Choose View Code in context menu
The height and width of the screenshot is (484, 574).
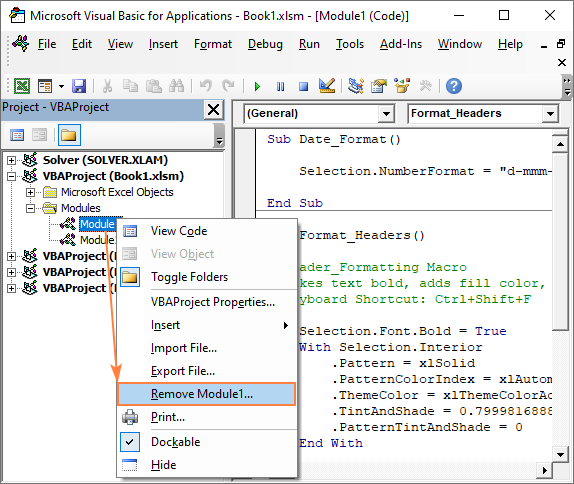pyautogui.click(x=207, y=231)
